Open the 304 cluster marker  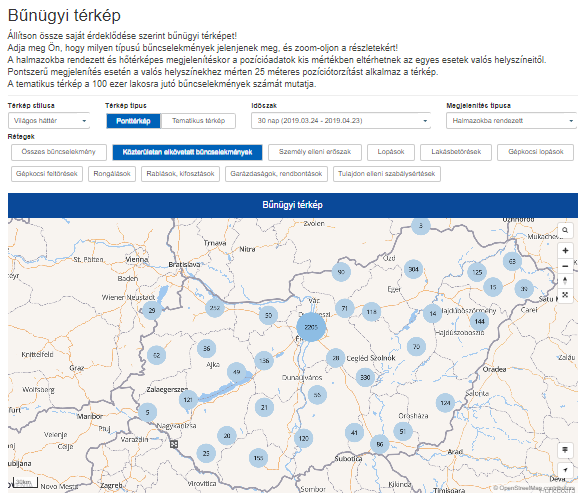pos(413,269)
